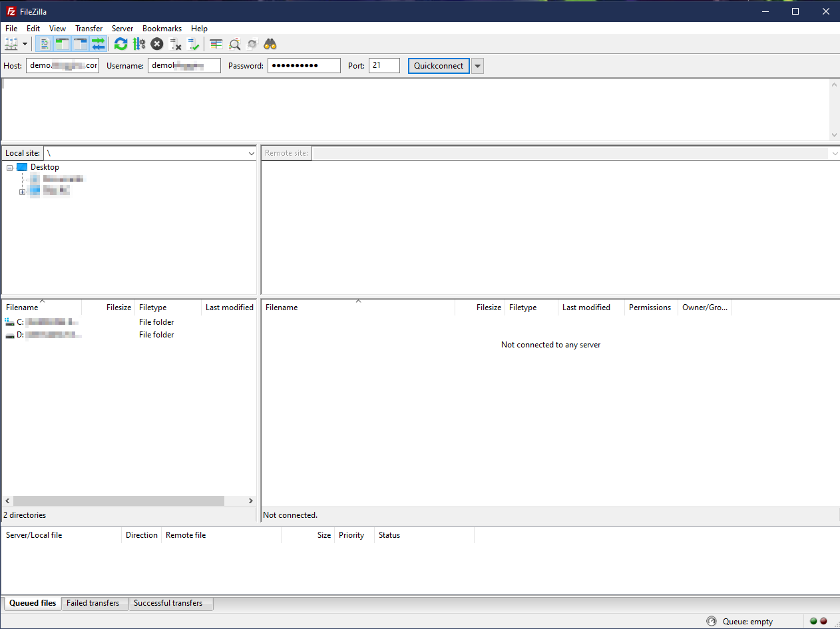Open the directory listing filters dialog

216,44
